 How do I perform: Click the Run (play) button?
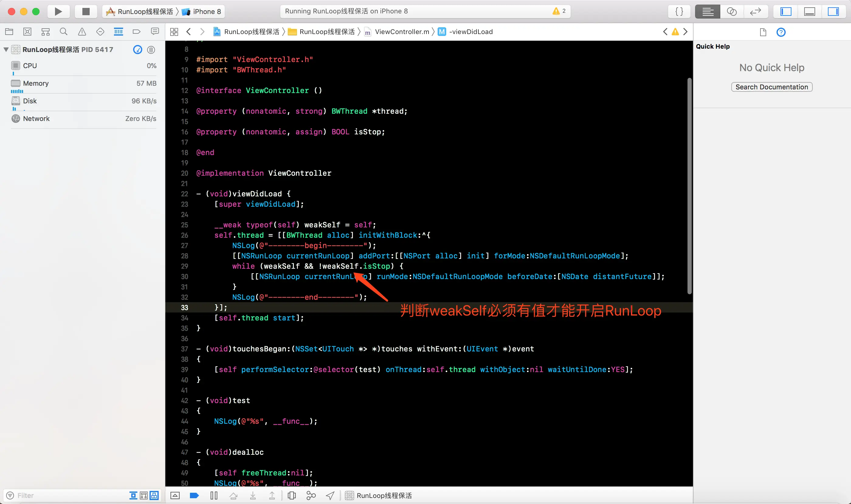58,12
